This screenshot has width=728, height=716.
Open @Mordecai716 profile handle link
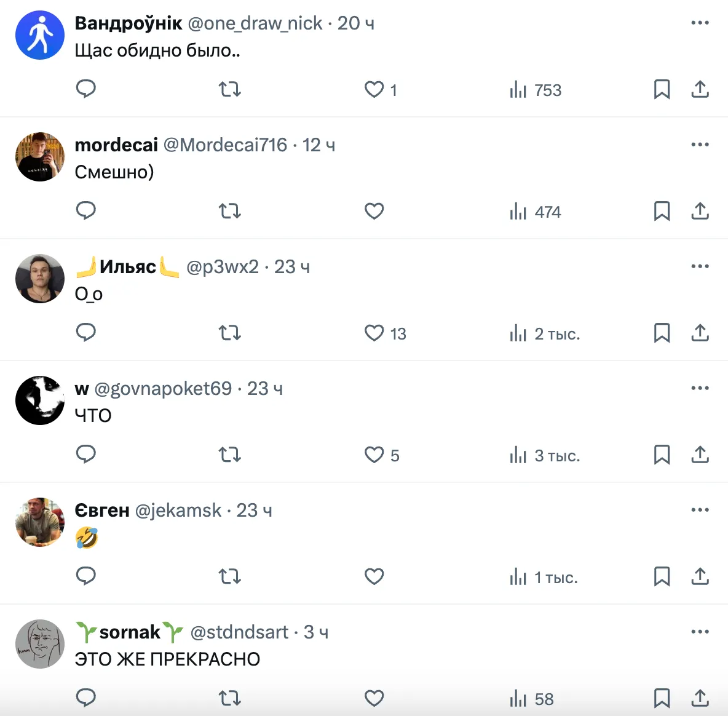click(225, 145)
